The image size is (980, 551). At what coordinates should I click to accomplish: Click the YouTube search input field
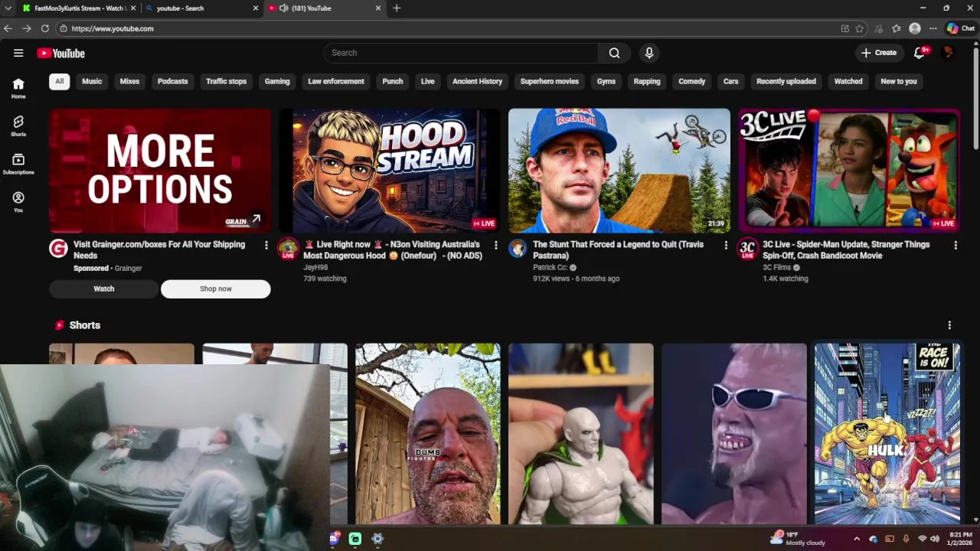pyautogui.click(x=461, y=53)
